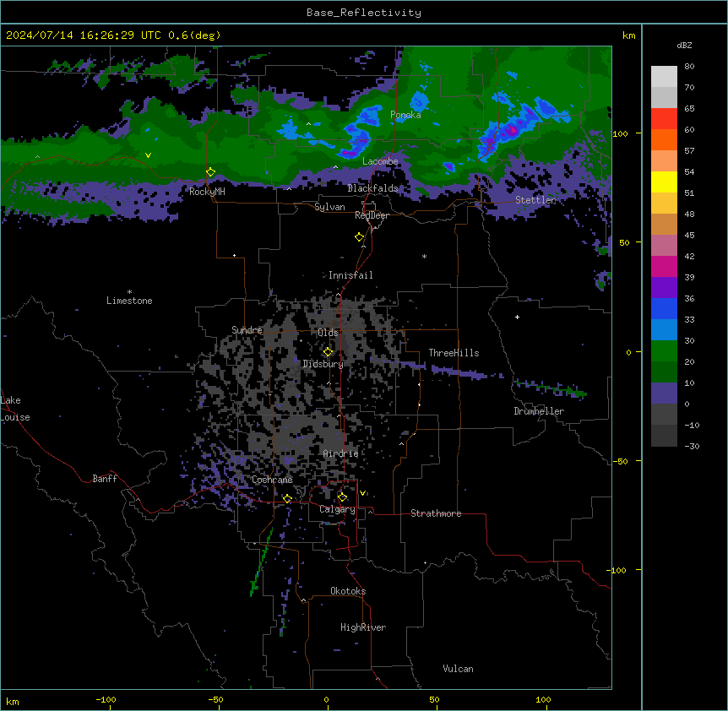Select the yellow diamond marker below Cochrane
728x711 pixels.
[x=287, y=499]
